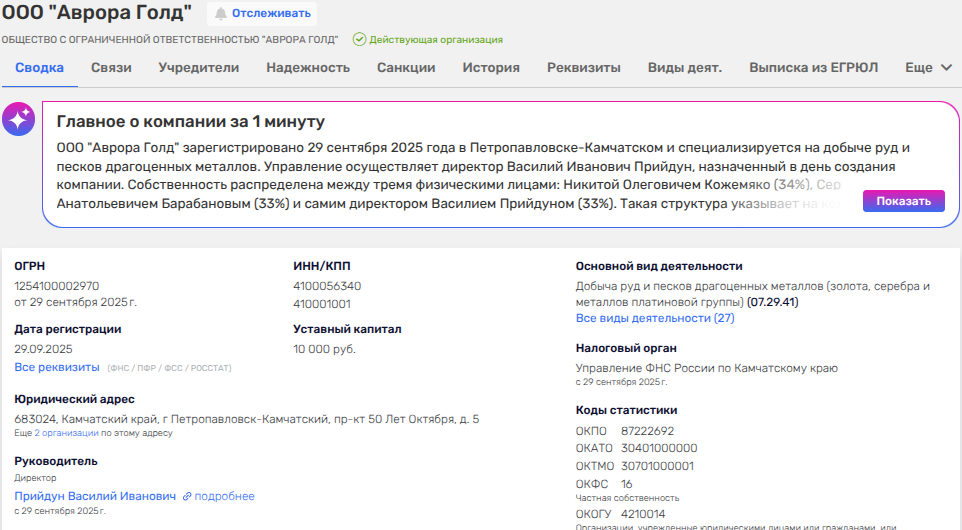Click the purple AI sparkle icon

coord(19,119)
